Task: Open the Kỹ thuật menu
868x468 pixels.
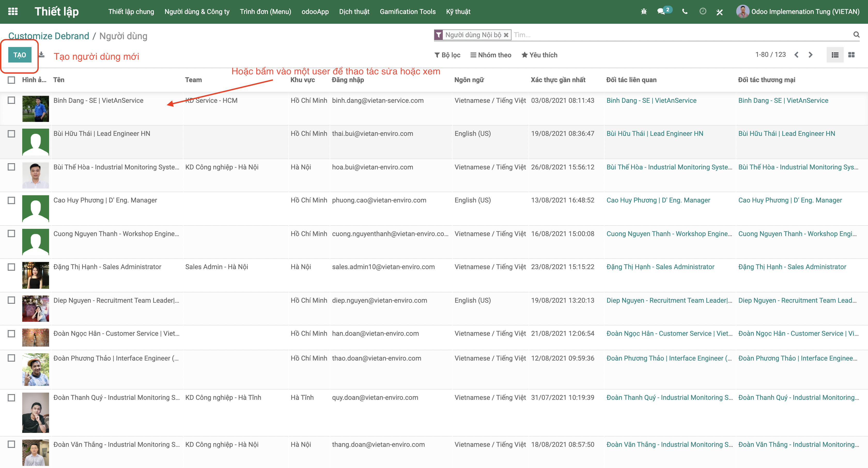Action: [458, 11]
